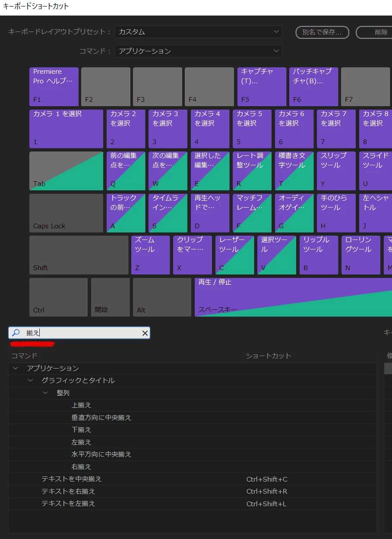Viewport: 392px width, 539px height.
Task: Collapse the グラフィックとタイトル tree node
Action: tap(30, 380)
